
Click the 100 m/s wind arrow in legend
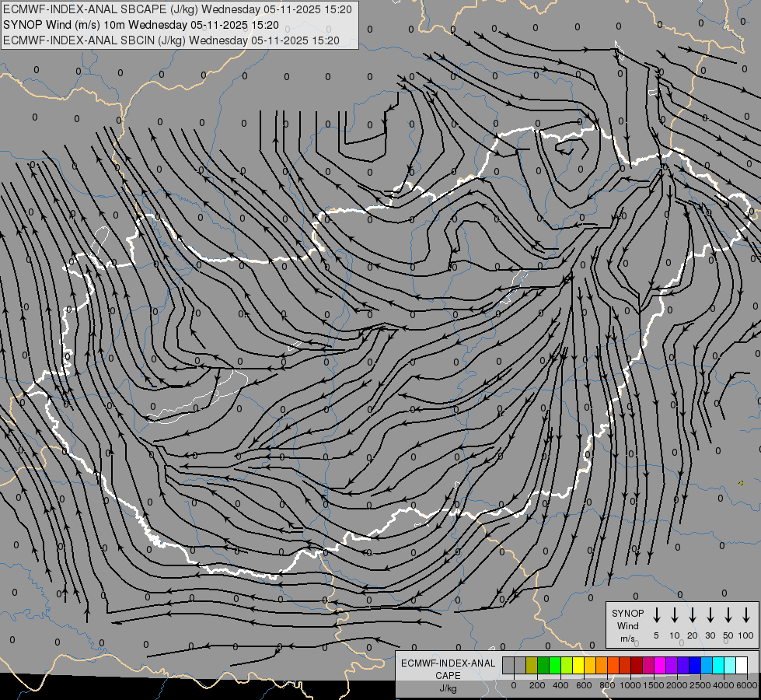(746, 615)
